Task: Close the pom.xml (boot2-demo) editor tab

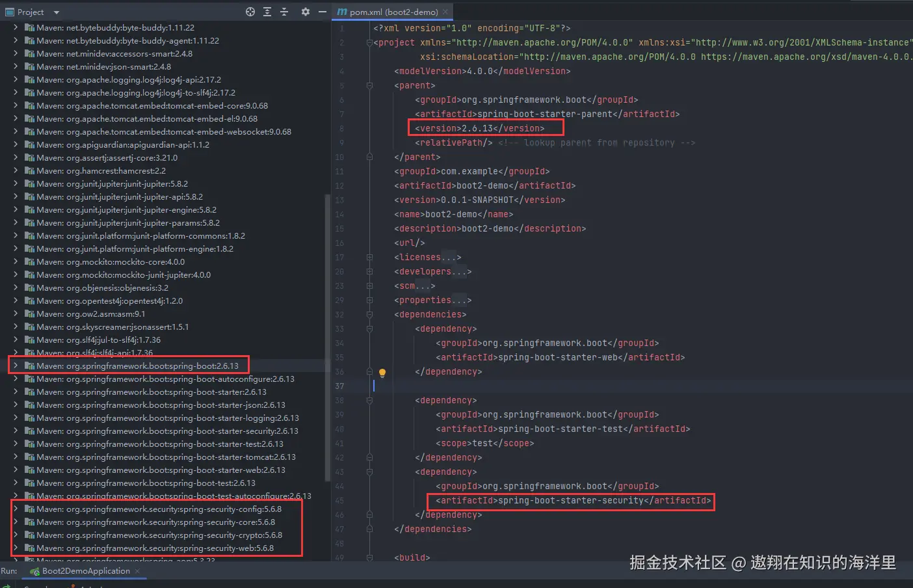Action: [445, 12]
